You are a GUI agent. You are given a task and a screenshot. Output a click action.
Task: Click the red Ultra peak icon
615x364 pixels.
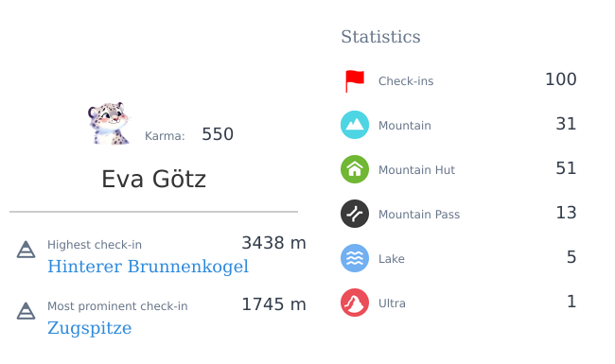tap(355, 303)
